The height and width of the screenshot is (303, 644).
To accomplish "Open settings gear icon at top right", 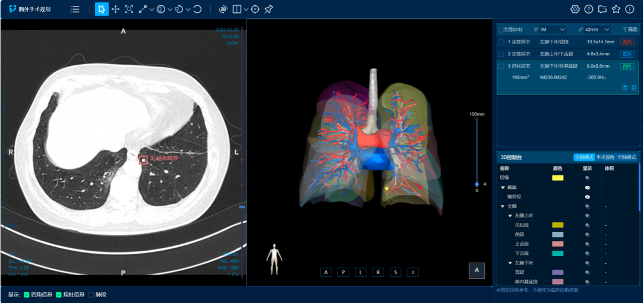I will (x=574, y=10).
